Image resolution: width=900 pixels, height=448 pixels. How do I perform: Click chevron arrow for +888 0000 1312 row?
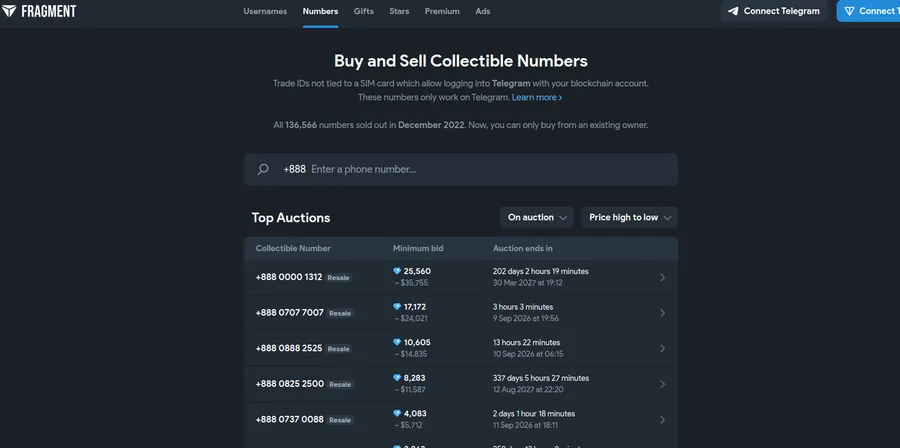662,277
